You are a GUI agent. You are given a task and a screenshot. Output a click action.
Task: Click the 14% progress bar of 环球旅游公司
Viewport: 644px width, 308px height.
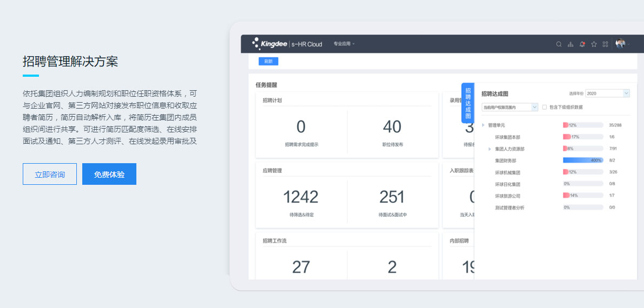click(583, 196)
